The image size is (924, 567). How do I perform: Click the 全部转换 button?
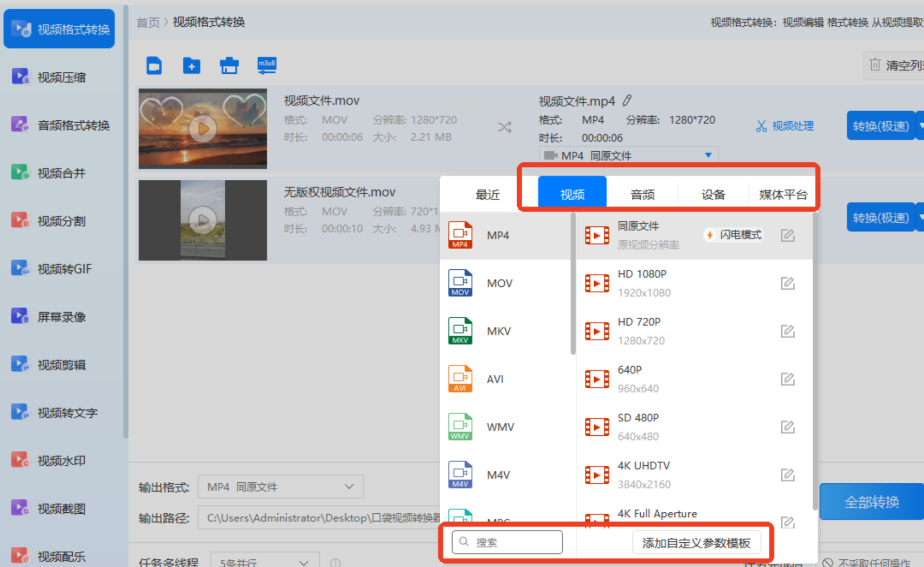tap(871, 502)
